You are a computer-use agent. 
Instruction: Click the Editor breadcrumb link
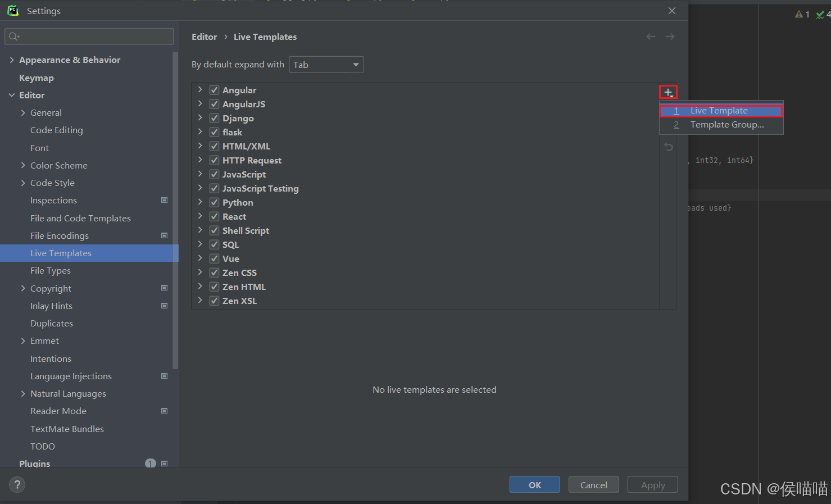click(x=204, y=37)
